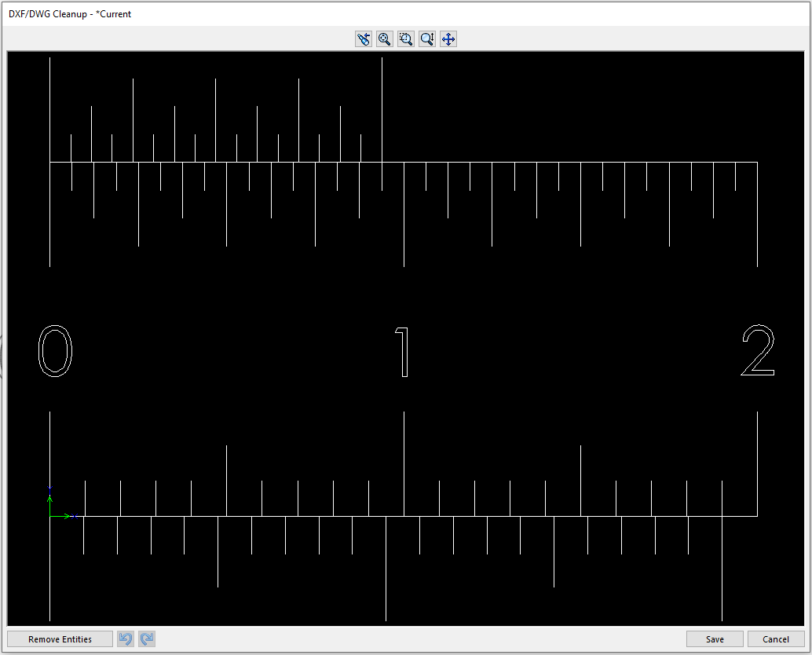Choose the Zoom to Area tool
Viewport: 812px width, 655px height.
405,38
